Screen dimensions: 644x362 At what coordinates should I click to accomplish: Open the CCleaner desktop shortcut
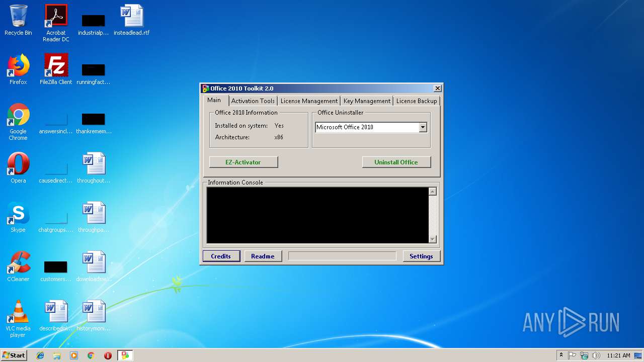[18, 266]
